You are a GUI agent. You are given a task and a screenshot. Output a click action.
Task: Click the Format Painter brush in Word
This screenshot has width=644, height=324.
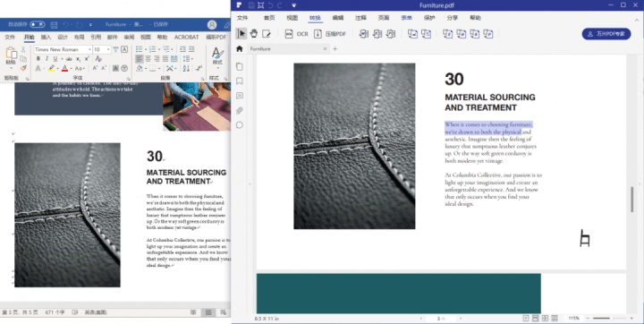click(x=23, y=68)
